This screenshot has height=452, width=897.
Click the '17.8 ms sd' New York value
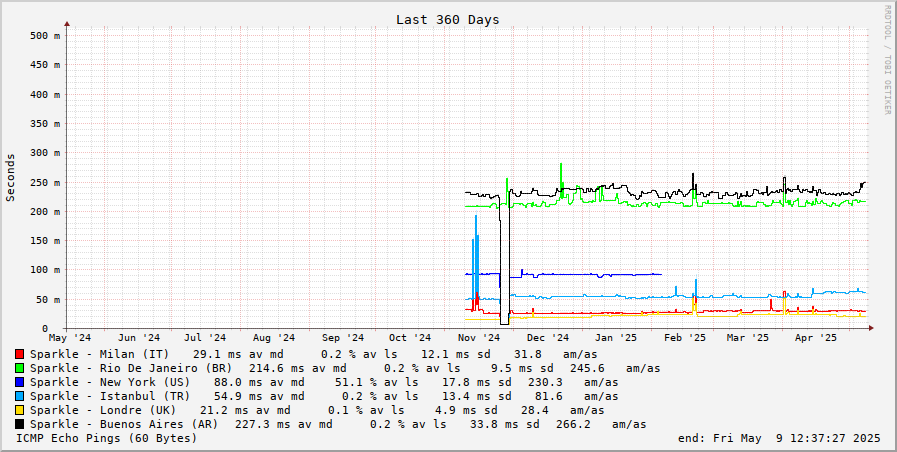coord(476,382)
